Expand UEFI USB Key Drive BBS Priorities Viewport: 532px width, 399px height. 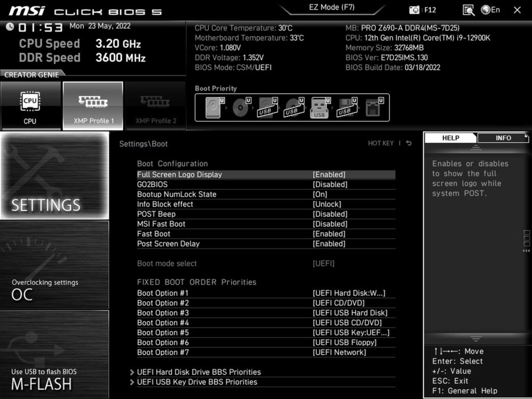pos(197,382)
